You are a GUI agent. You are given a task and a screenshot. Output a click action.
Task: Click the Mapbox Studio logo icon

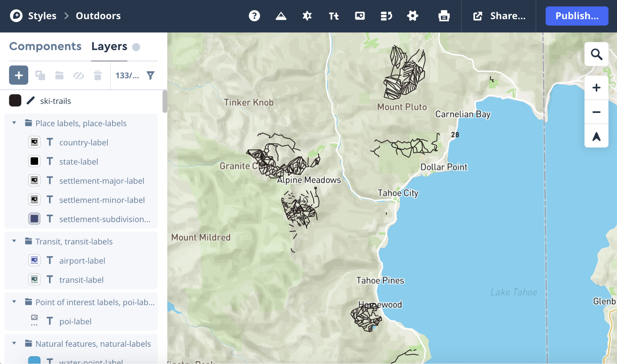pos(16,16)
